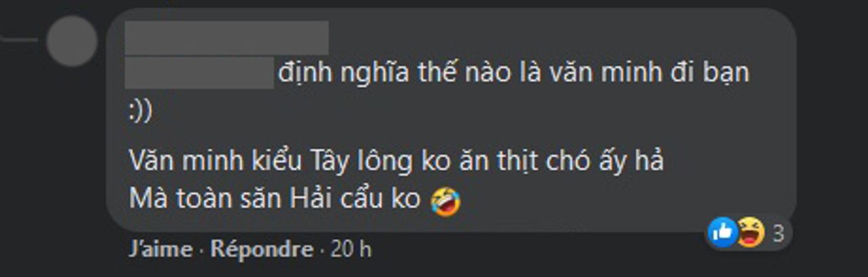Open the commenter's round profile avatar
Viewport: 868px width, 277px height.
pos(72,41)
